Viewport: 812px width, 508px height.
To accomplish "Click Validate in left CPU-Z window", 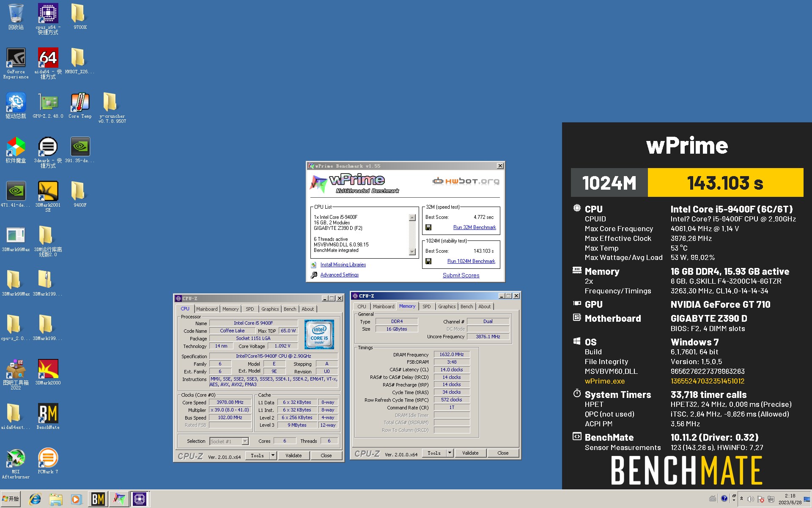I will pyautogui.click(x=294, y=456).
